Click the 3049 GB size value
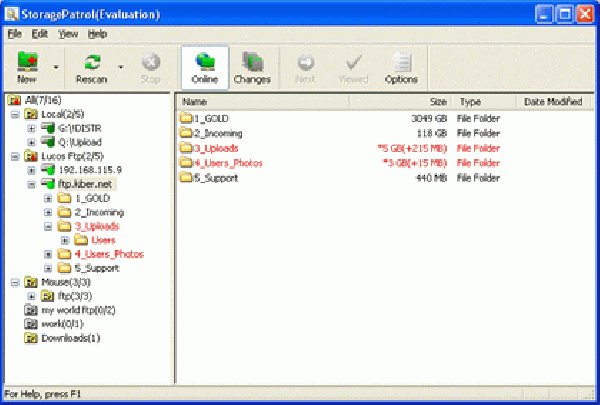 (429, 119)
